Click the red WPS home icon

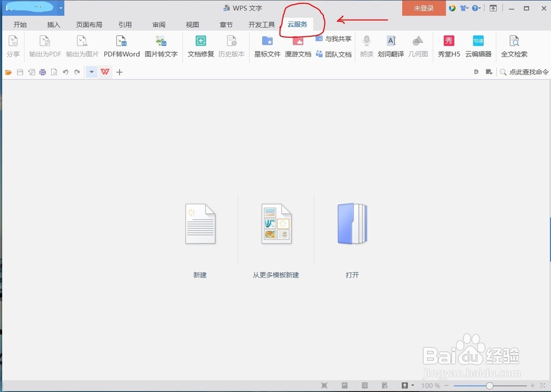click(x=105, y=72)
